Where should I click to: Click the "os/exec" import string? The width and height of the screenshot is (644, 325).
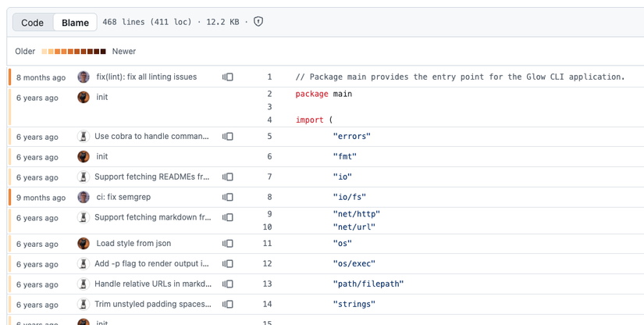click(354, 264)
